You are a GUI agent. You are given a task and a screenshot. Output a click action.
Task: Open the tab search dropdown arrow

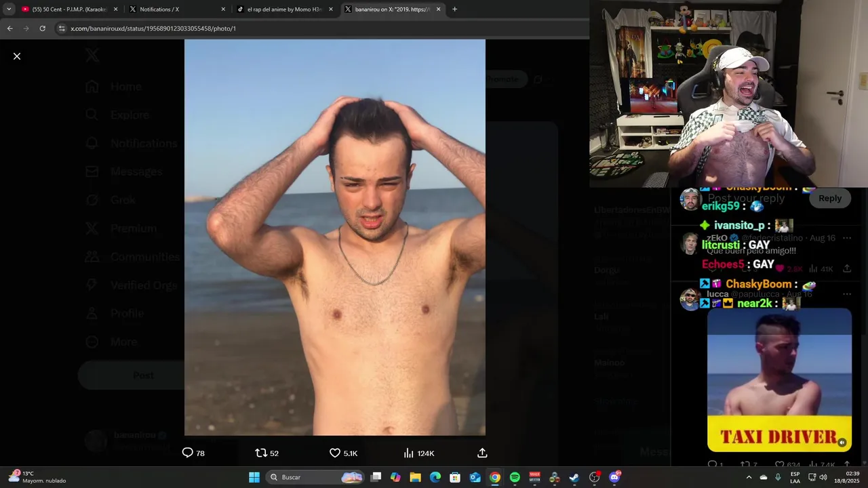point(9,9)
